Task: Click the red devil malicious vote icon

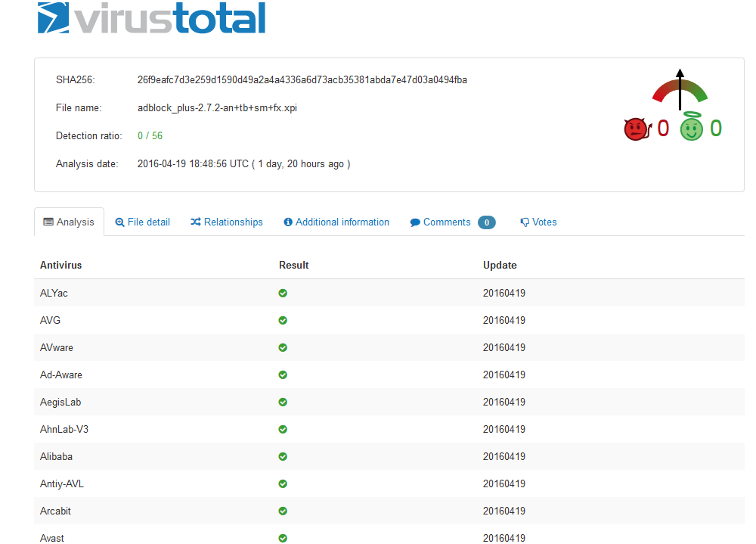Action: pos(637,129)
